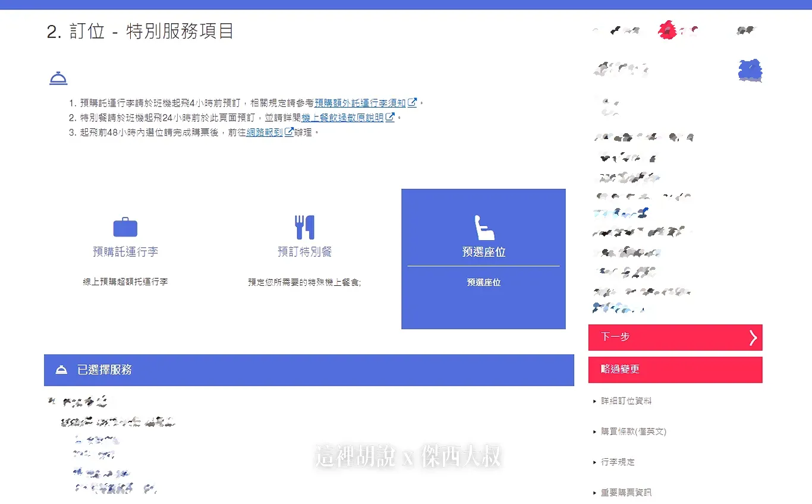Click the seat icon in blue tile
812x504 pixels.
pyautogui.click(x=484, y=228)
